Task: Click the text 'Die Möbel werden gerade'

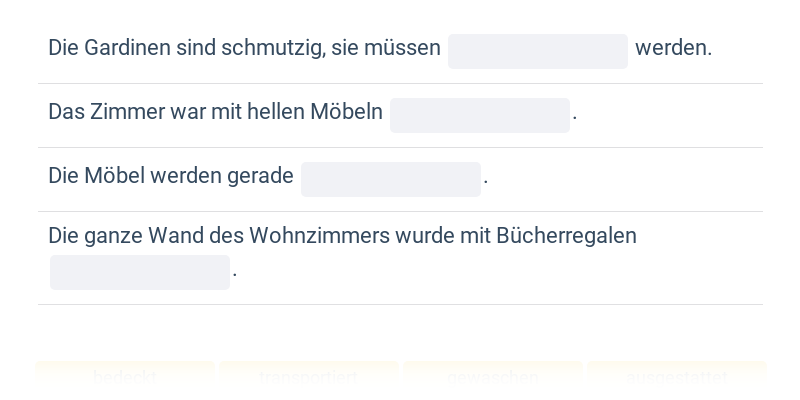Action: [171, 176]
